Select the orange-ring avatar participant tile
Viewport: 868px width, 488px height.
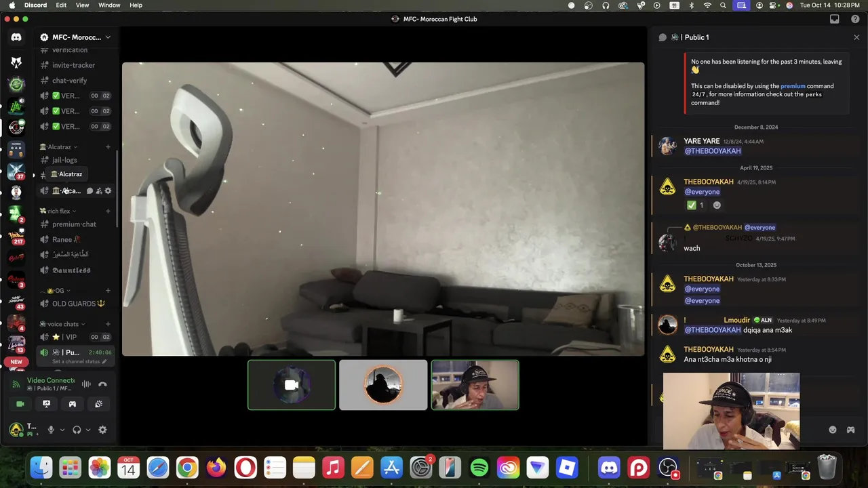(x=383, y=385)
